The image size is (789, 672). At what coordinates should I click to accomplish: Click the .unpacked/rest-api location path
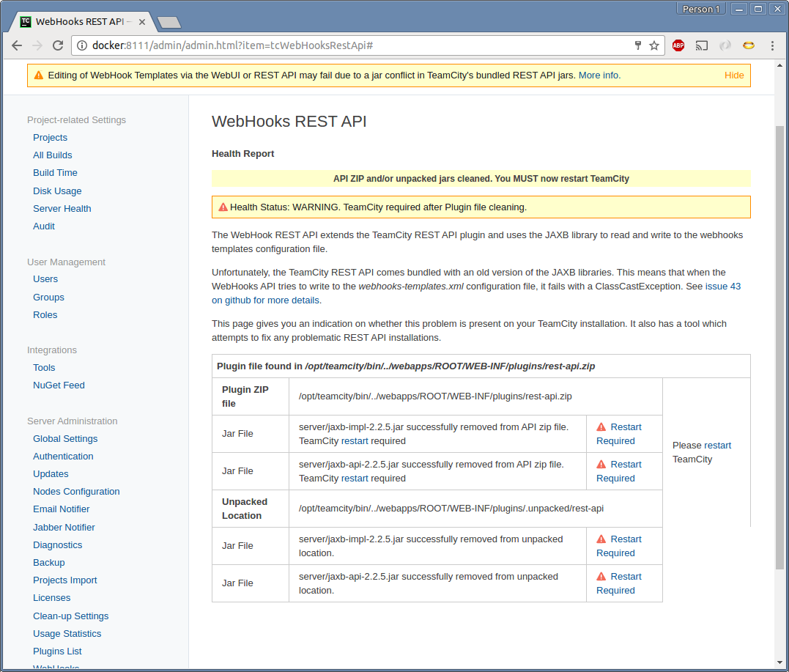coord(451,509)
